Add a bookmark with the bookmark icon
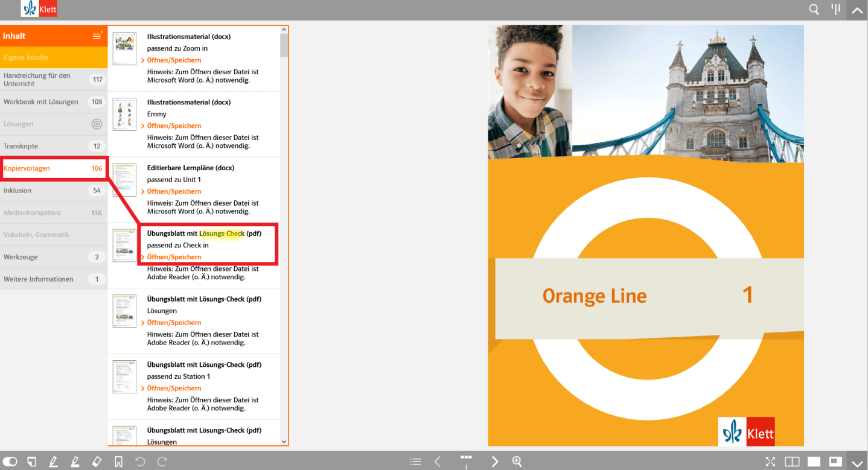This screenshot has height=470, width=868. pos(118,462)
